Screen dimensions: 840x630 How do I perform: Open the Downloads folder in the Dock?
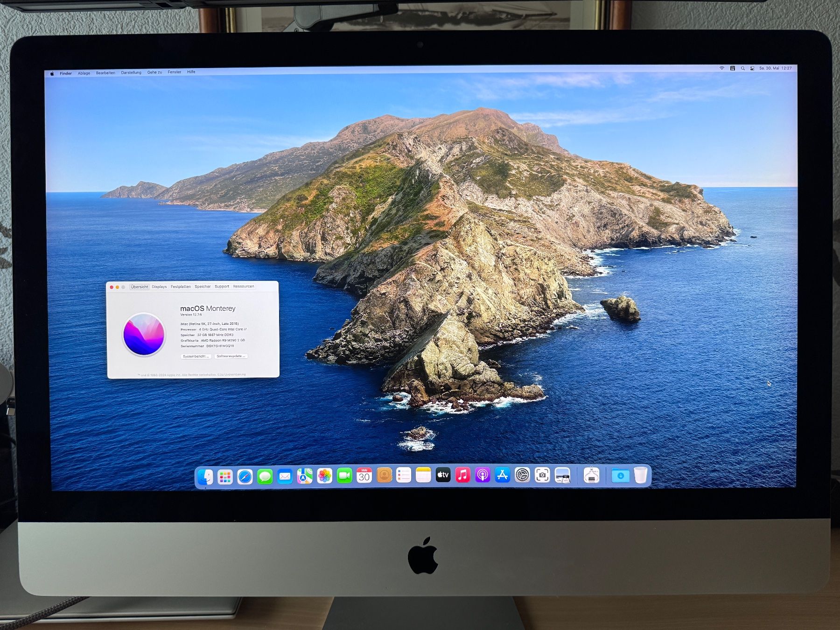[x=621, y=476]
